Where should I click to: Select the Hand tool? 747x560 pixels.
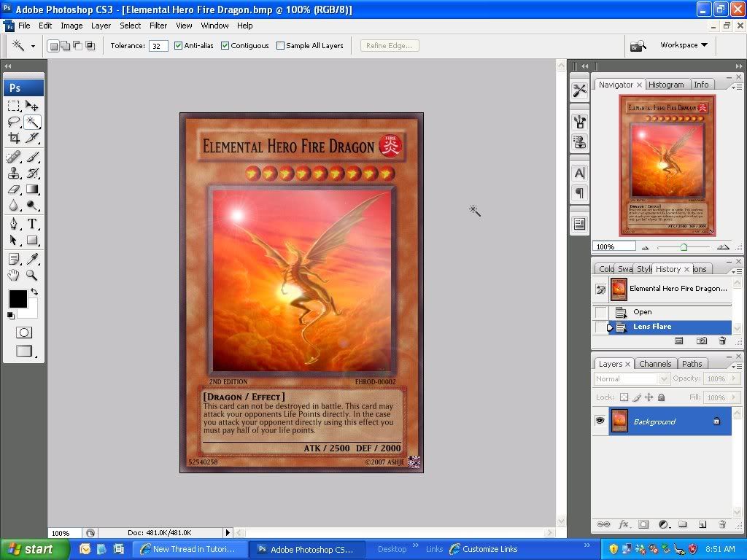[x=14, y=275]
